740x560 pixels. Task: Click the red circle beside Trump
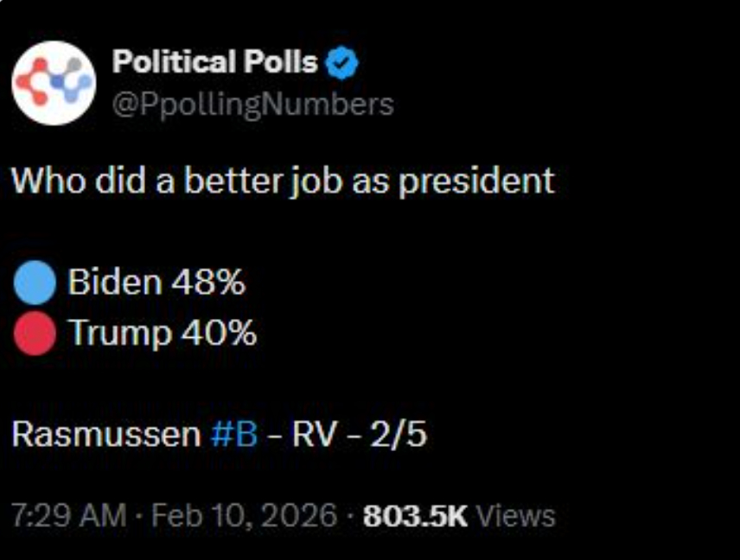point(35,334)
